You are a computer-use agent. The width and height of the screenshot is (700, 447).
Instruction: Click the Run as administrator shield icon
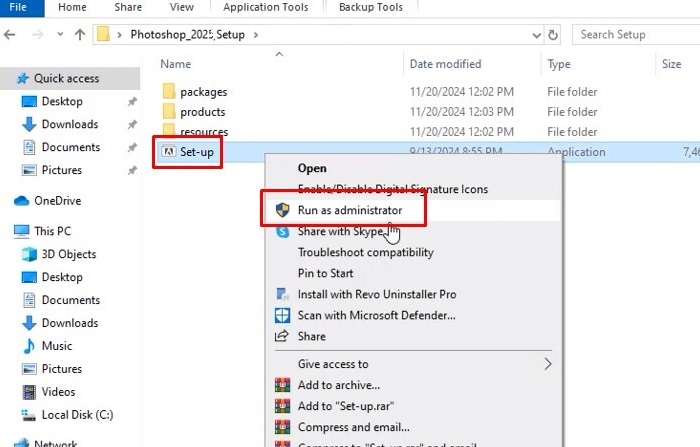click(x=282, y=210)
